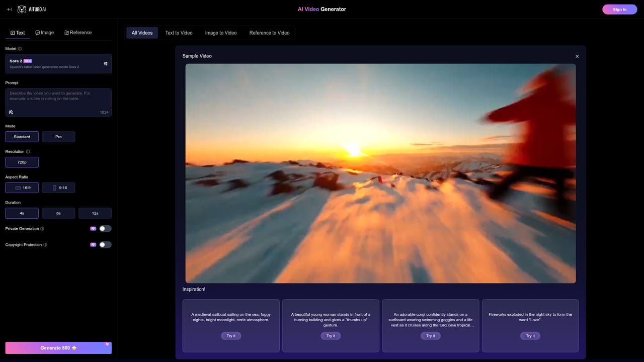Image resolution: width=644 pixels, height=362 pixels.
Task: Click the Model info icon
Action: (20, 49)
